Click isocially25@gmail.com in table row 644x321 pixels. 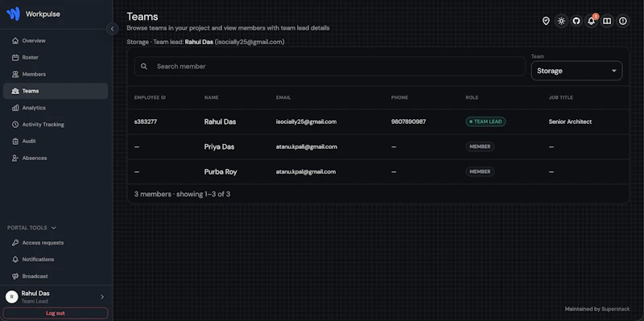[x=307, y=122]
